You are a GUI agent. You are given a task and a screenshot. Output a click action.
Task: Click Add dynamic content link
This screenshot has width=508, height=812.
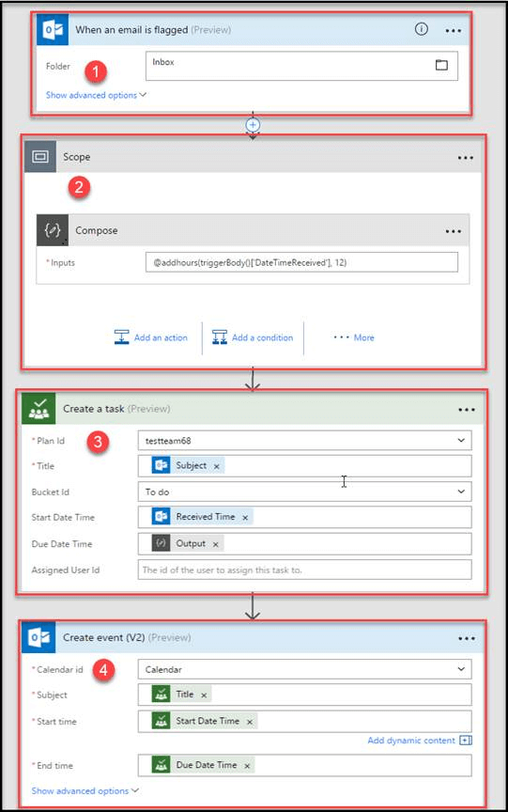coord(411,741)
